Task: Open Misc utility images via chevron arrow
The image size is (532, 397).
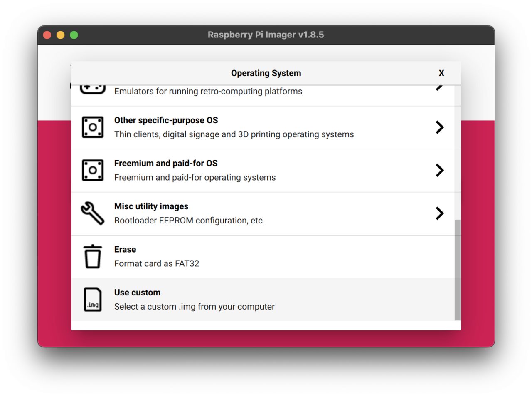Action: click(x=439, y=213)
